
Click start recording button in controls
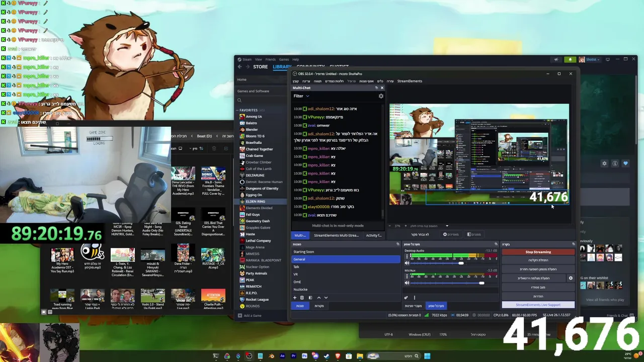(x=538, y=260)
